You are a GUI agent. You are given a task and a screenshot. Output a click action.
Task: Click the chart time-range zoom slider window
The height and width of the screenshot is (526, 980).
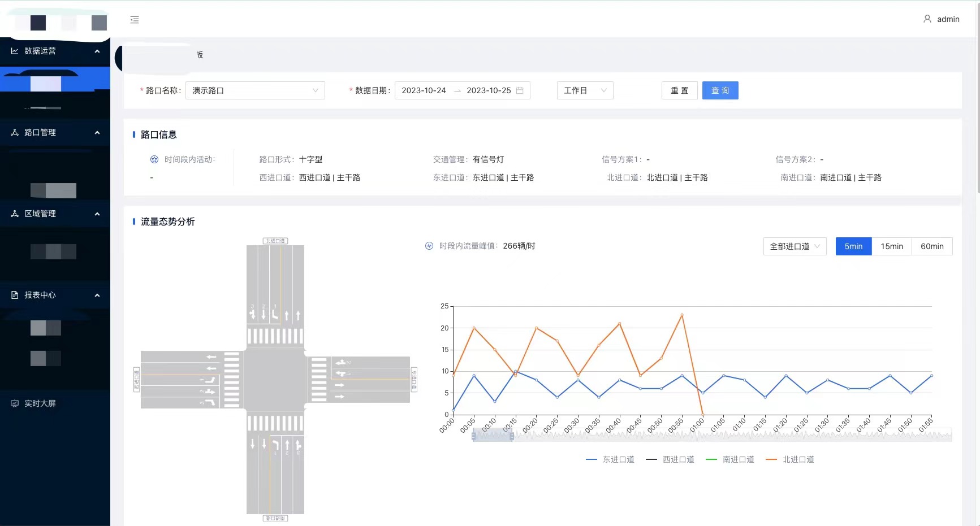pyautogui.click(x=493, y=435)
